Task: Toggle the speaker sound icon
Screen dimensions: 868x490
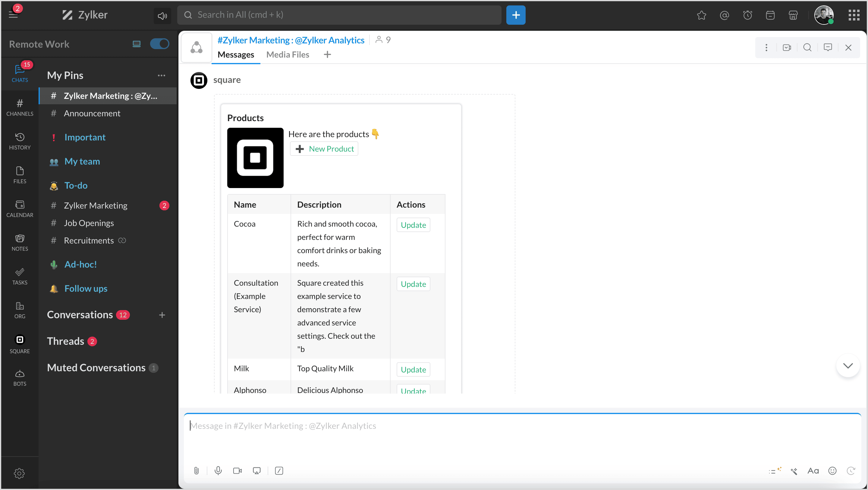Action: coord(162,15)
